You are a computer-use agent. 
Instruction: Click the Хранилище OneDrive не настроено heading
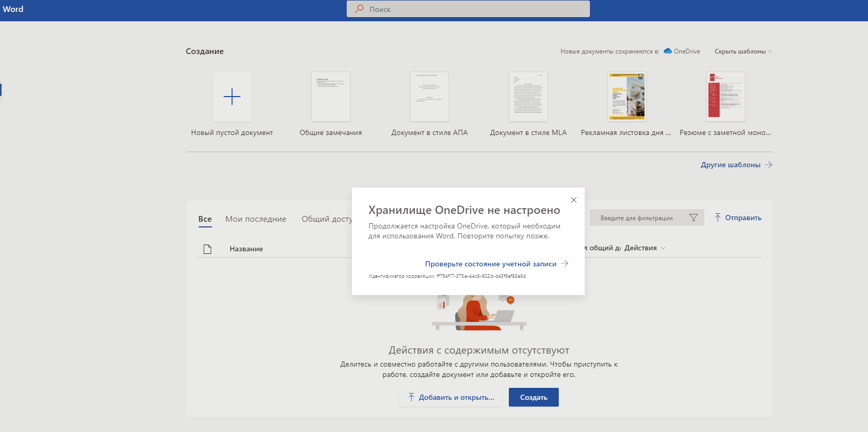[x=464, y=210]
